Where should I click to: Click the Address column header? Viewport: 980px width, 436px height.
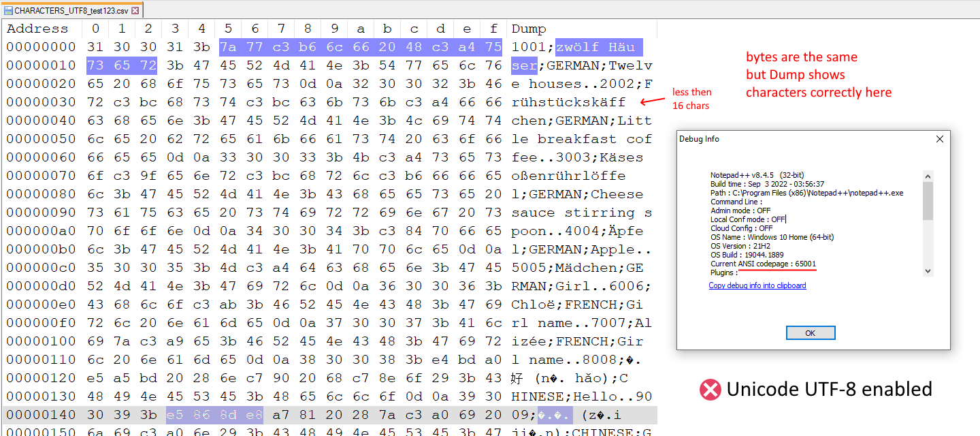point(37,29)
